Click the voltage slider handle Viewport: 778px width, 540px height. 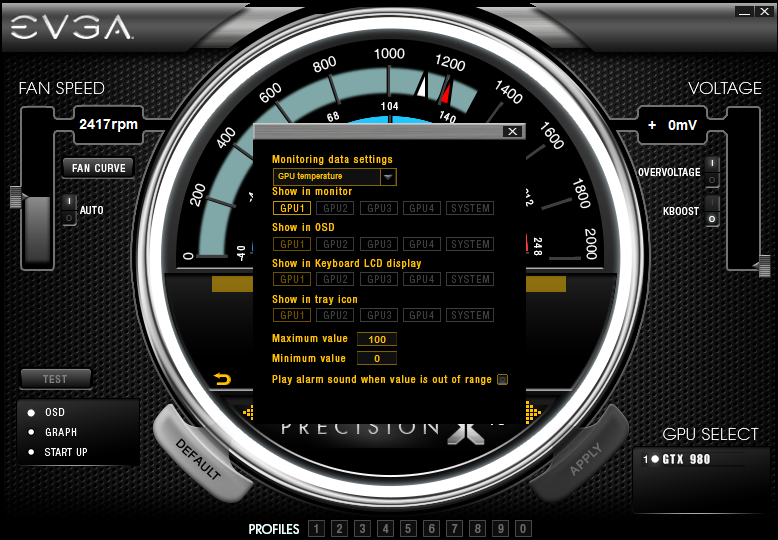pos(764,267)
